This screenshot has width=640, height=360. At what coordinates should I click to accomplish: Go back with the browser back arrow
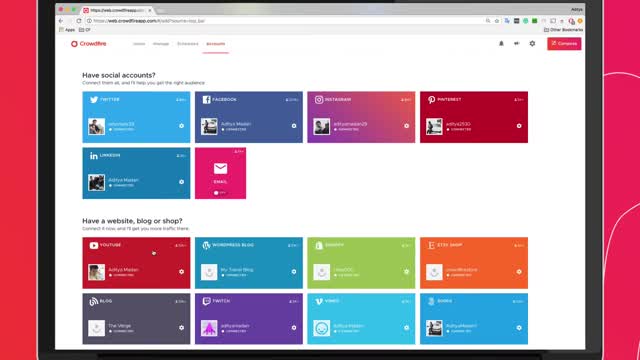(61, 21)
